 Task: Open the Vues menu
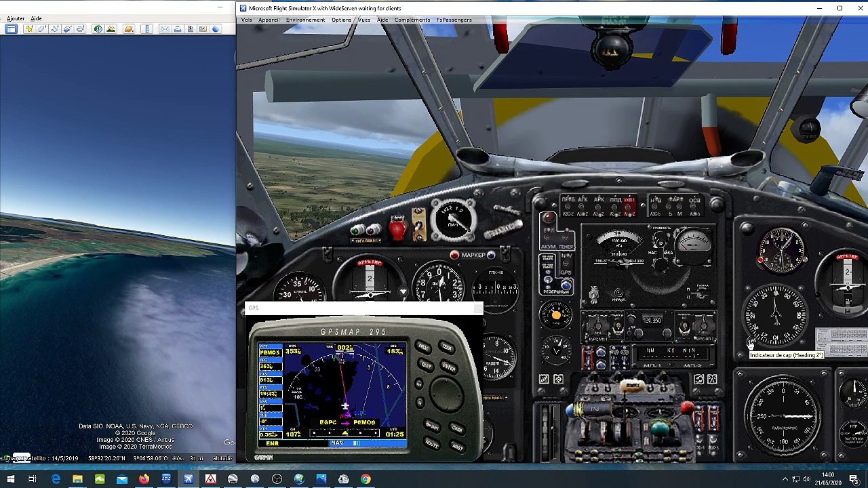coord(364,20)
